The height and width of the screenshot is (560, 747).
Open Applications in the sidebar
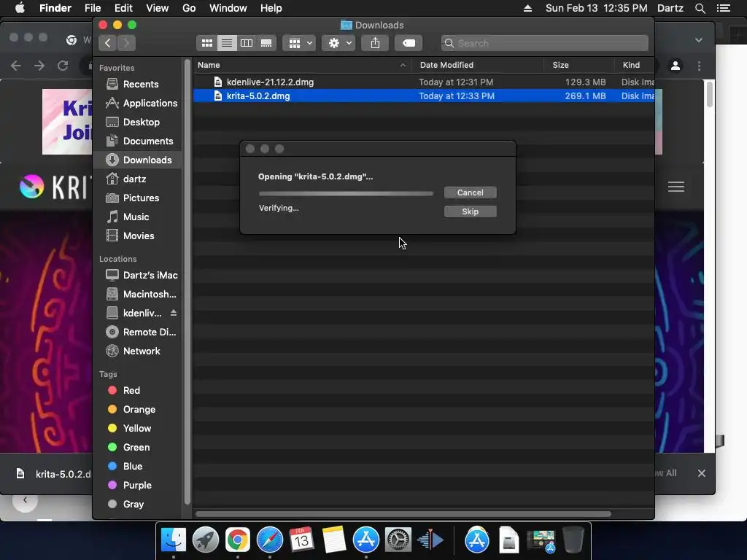tap(138, 104)
